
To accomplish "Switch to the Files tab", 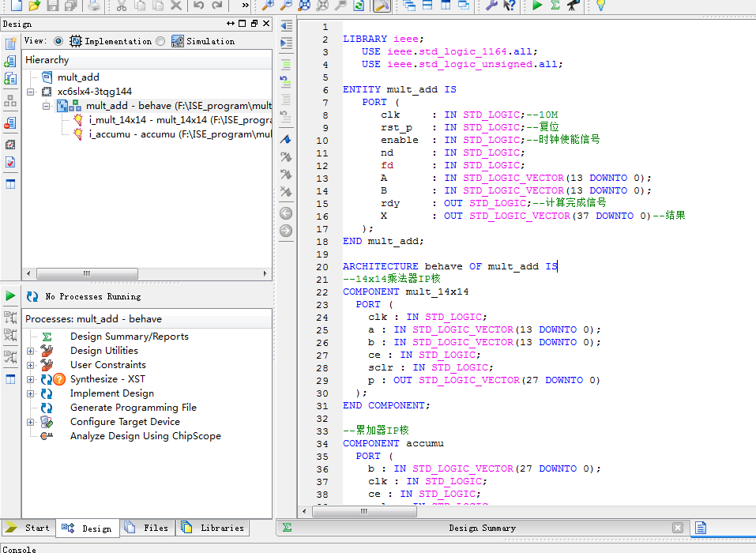I will click(147, 528).
